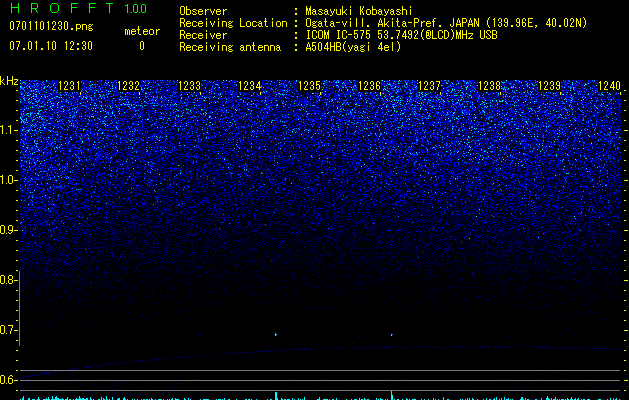
Task: Click the time marker 1239
Action: click(x=549, y=86)
